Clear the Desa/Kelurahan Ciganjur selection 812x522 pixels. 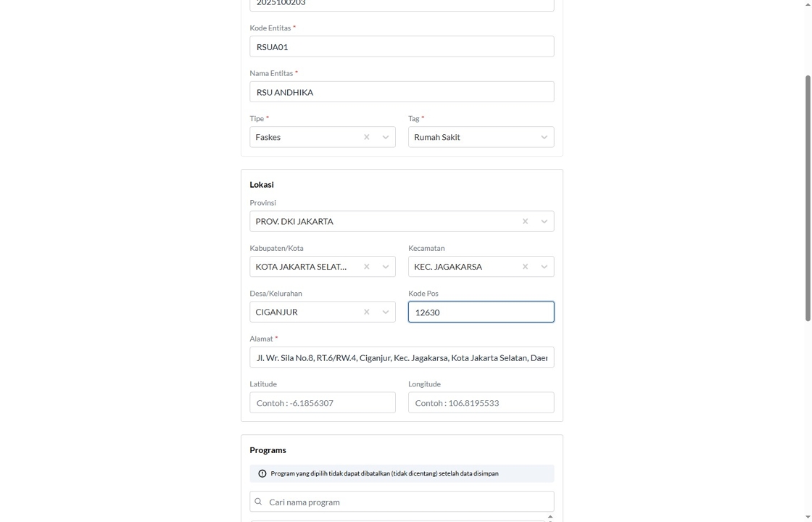click(366, 312)
